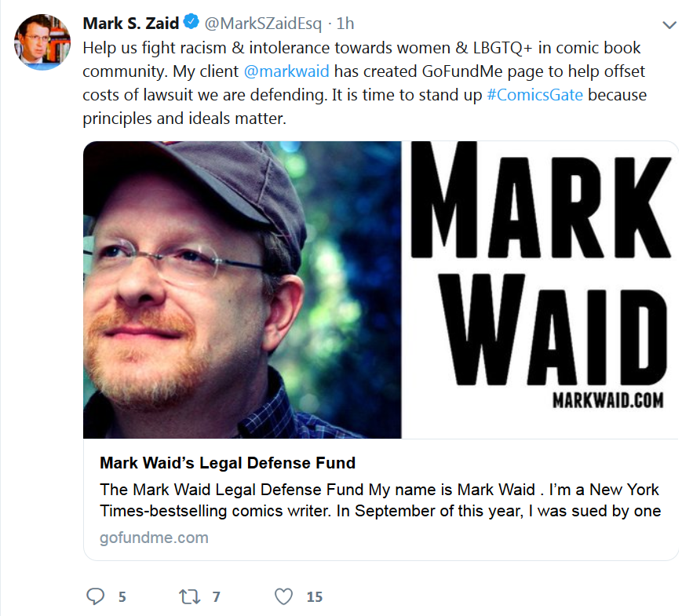Expand the tweet options chevron
The height and width of the screenshot is (616, 693).
[669, 25]
